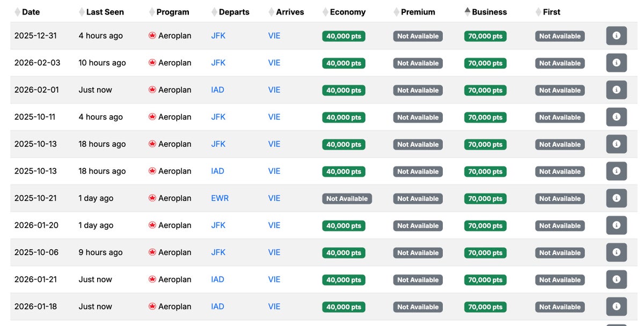
Task: Open info for 2025-12-31 JFK flight
Action: tap(616, 36)
